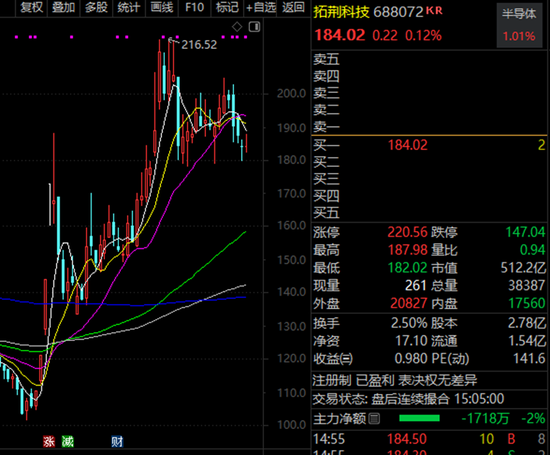Click the 买一 price 184.02
This screenshot has height=455, width=550.
tap(408, 145)
